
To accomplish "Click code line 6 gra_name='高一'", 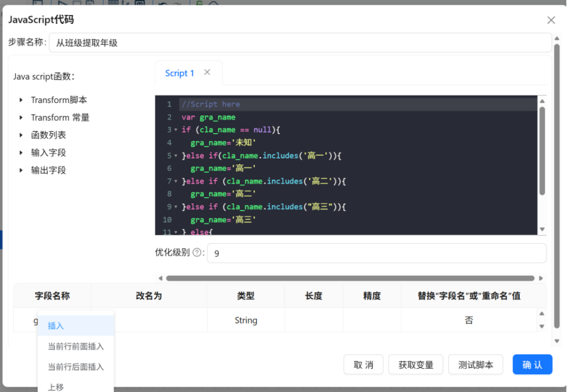I will click(x=223, y=169).
